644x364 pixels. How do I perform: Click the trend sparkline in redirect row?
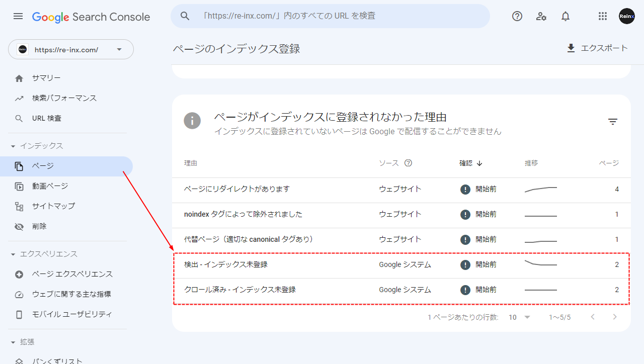click(x=541, y=190)
